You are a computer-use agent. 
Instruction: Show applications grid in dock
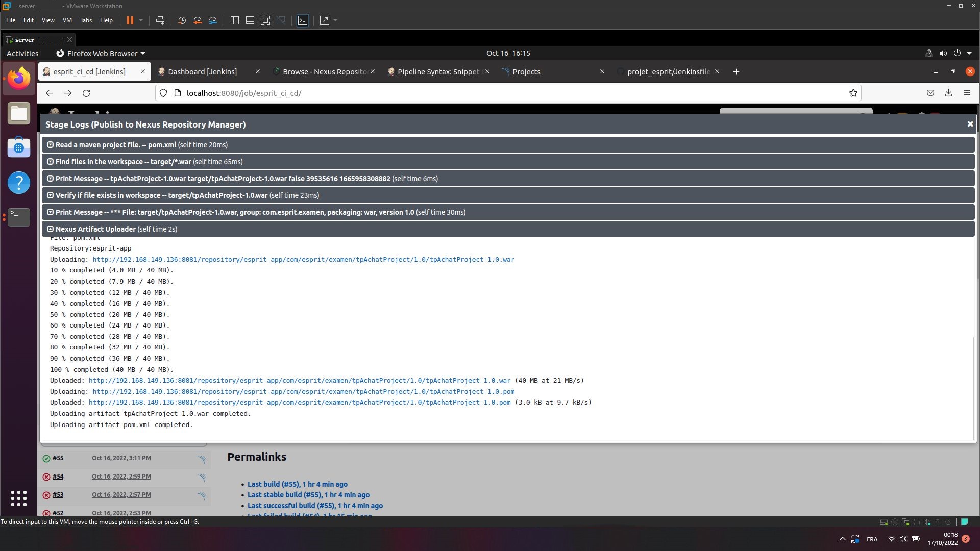(x=19, y=498)
